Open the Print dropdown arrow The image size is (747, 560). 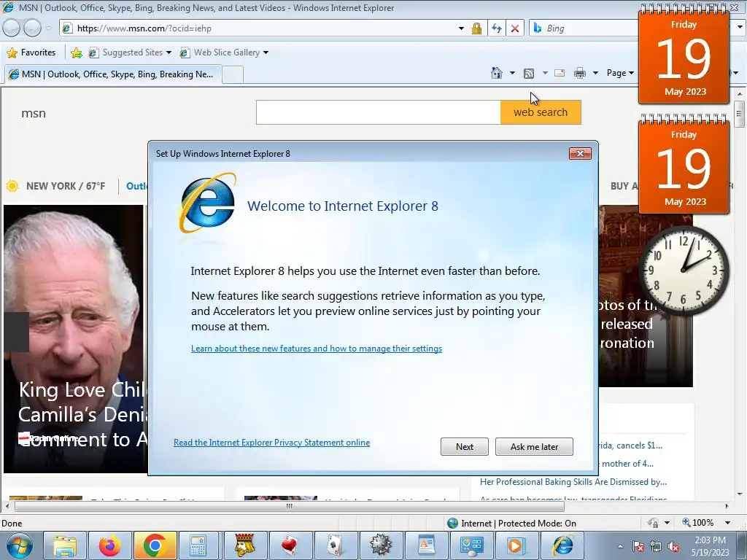point(595,74)
